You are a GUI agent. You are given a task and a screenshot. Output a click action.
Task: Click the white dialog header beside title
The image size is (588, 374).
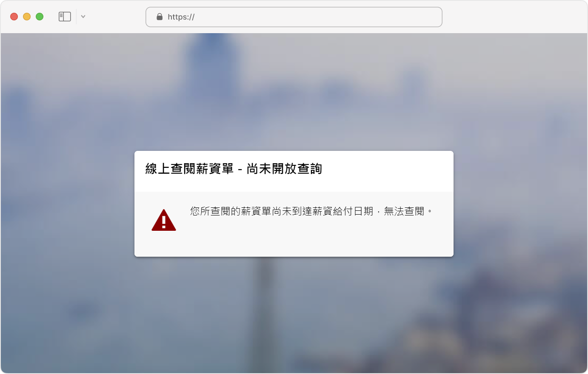387,169
